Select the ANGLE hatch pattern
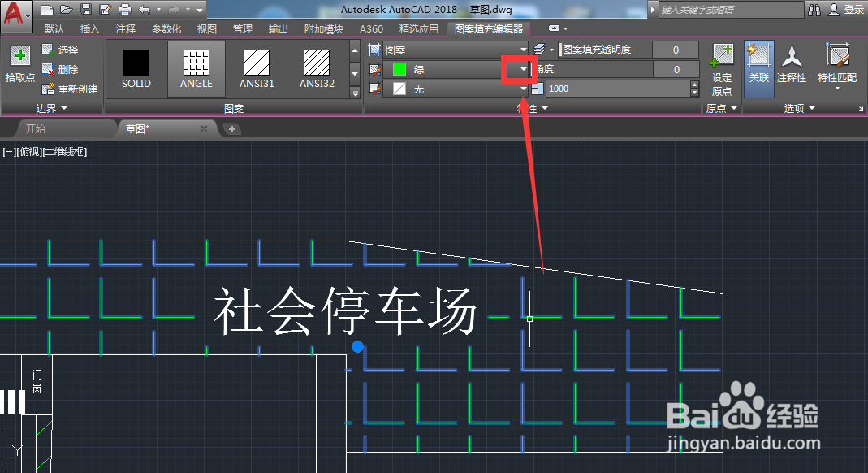 pyautogui.click(x=196, y=69)
